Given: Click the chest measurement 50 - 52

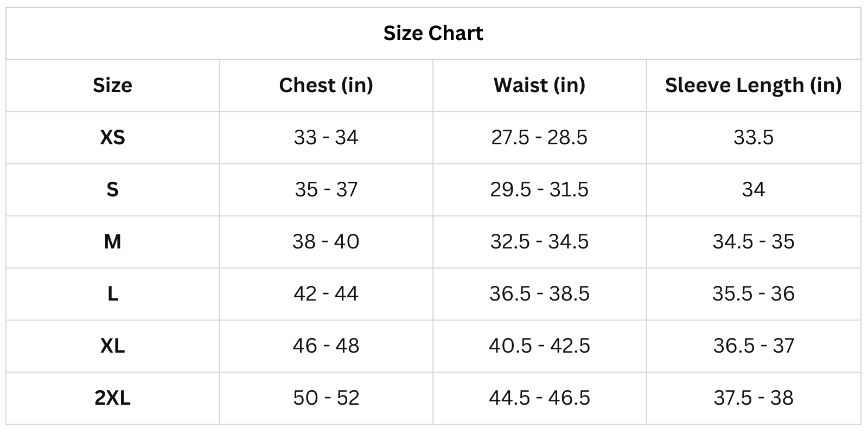Looking at the screenshot, I should click(326, 398).
